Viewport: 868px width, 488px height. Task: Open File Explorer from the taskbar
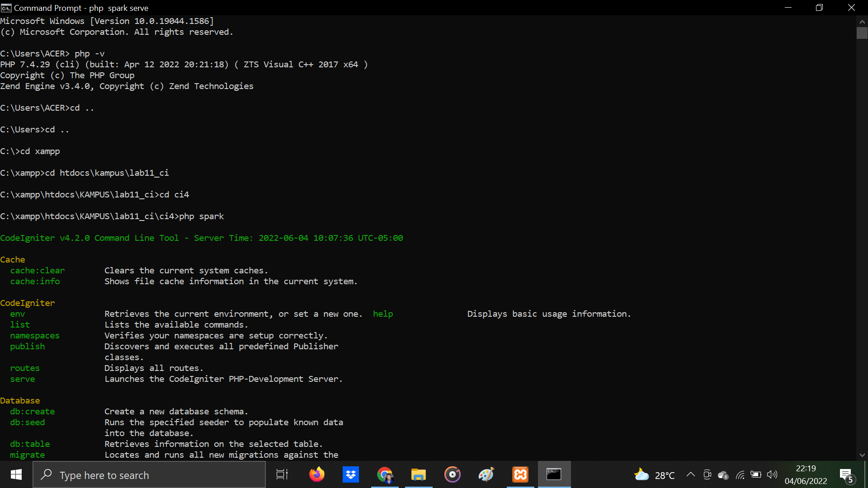[x=419, y=474]
